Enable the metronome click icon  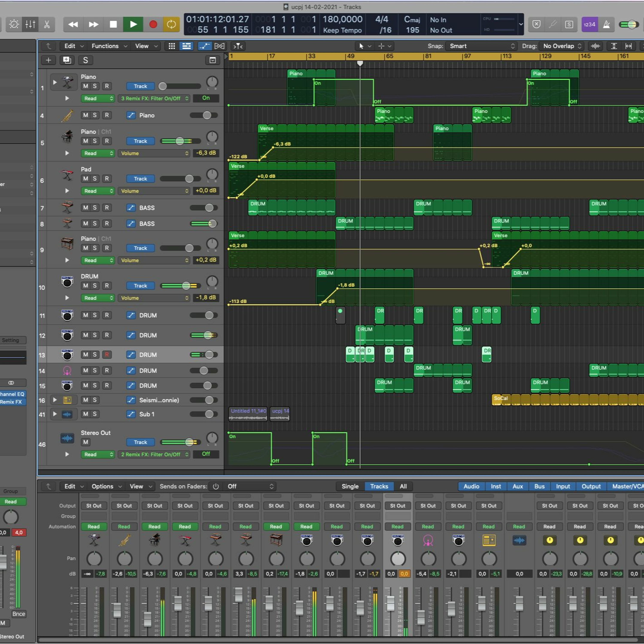click(606, 24)
